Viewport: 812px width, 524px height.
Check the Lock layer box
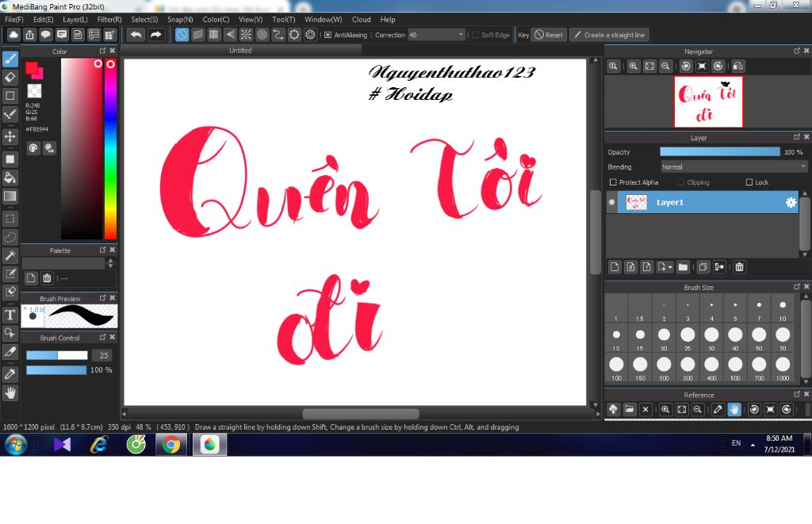(x=749, y=182)
